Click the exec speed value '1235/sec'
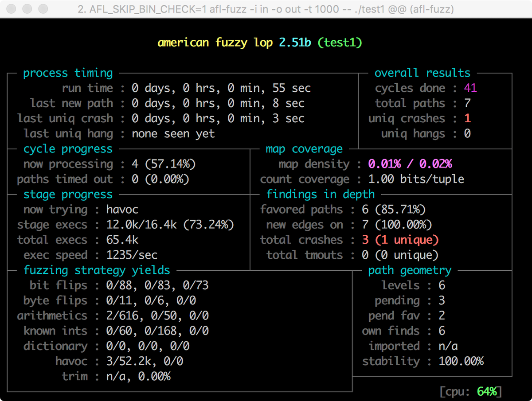Image resolution: width=532 pixels, height=401 pixels. [x=132, y=255]
